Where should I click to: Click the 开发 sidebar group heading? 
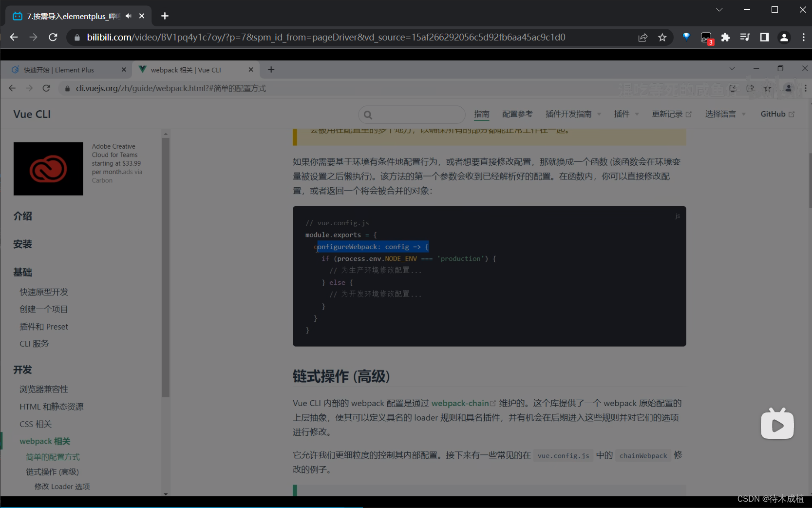point(23,370)
